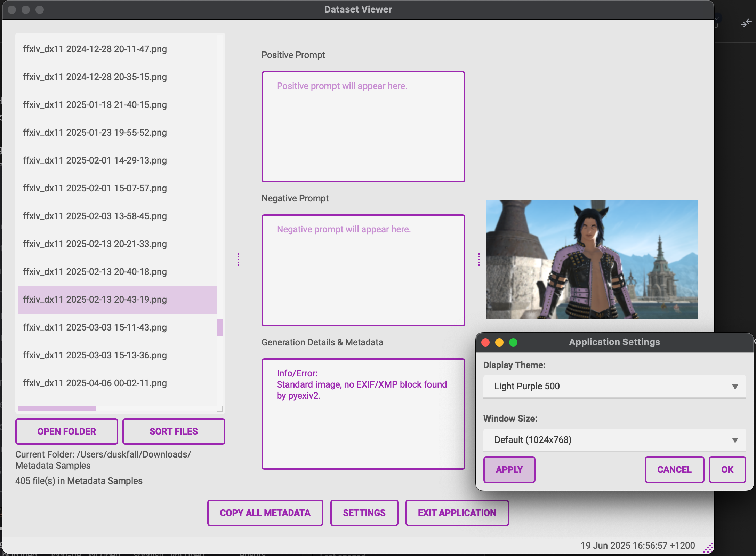Click the dotted splitter handle beside image preview

point(479,260)
